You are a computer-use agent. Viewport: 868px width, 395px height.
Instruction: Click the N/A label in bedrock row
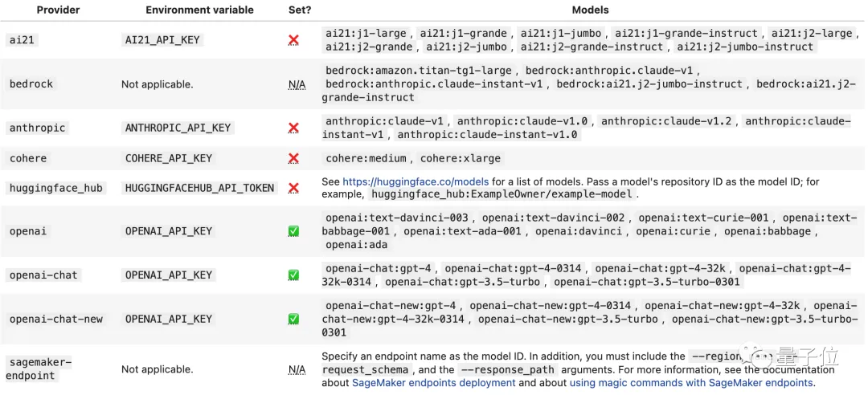point(297,84)
